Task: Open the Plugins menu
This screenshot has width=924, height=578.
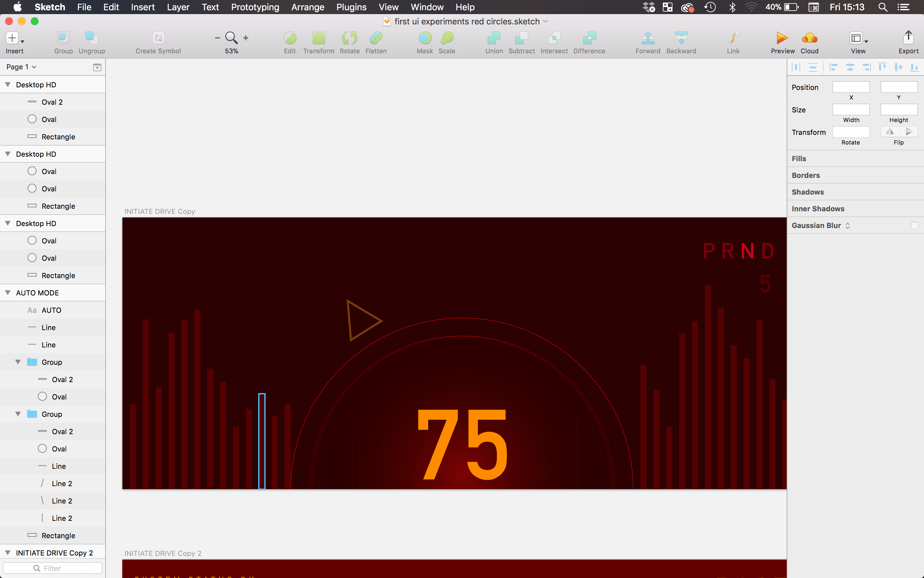Action: tap(351, 7)
